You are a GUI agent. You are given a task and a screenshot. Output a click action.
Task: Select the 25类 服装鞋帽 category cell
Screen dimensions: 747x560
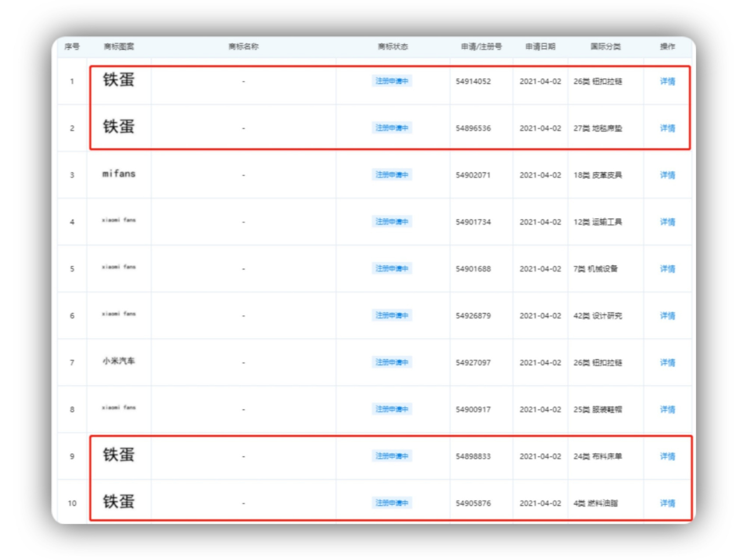598,409
